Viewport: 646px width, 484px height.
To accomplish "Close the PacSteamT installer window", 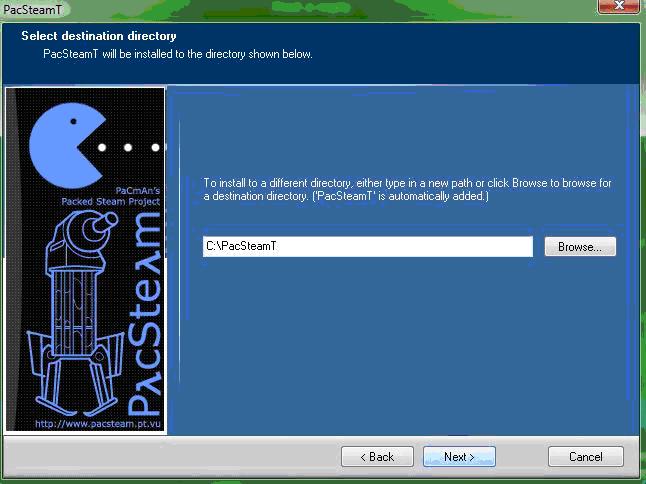I will [x=618, y=6].
